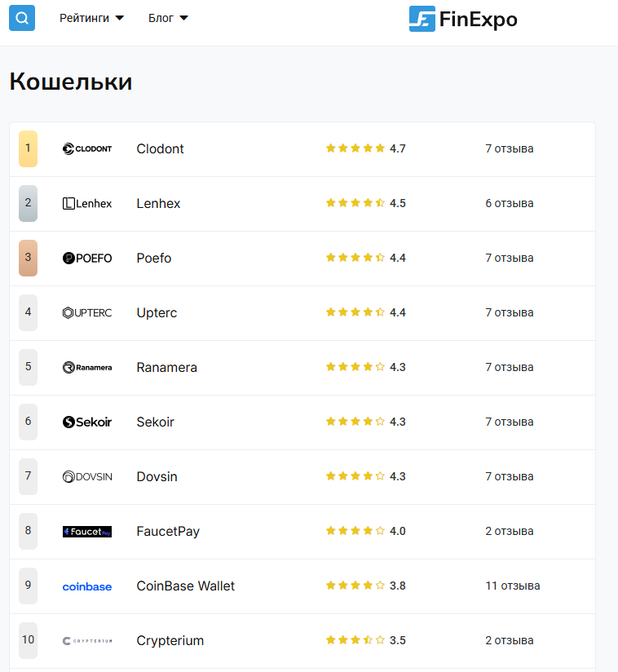618x672 pixels.
Task: Click the FaucetPay wallet logo
Action: 87,531
